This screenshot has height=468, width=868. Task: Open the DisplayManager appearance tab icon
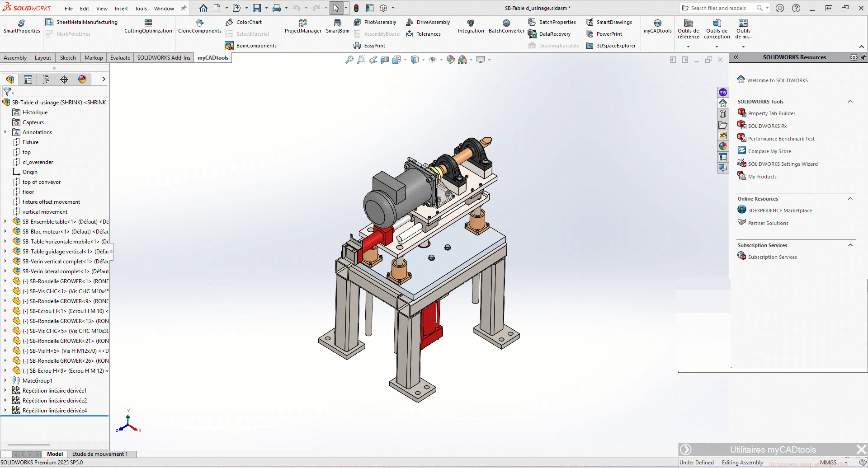coord(82,80)
